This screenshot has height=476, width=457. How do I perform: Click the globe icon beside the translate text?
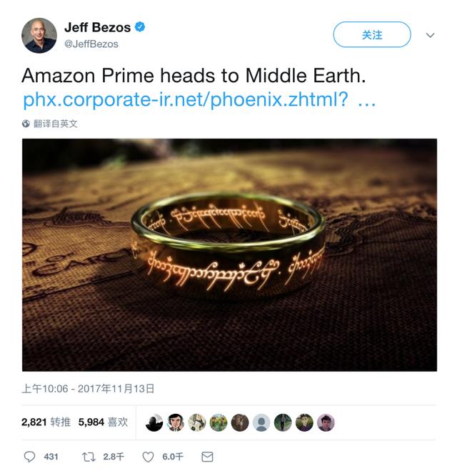(26, 124)
